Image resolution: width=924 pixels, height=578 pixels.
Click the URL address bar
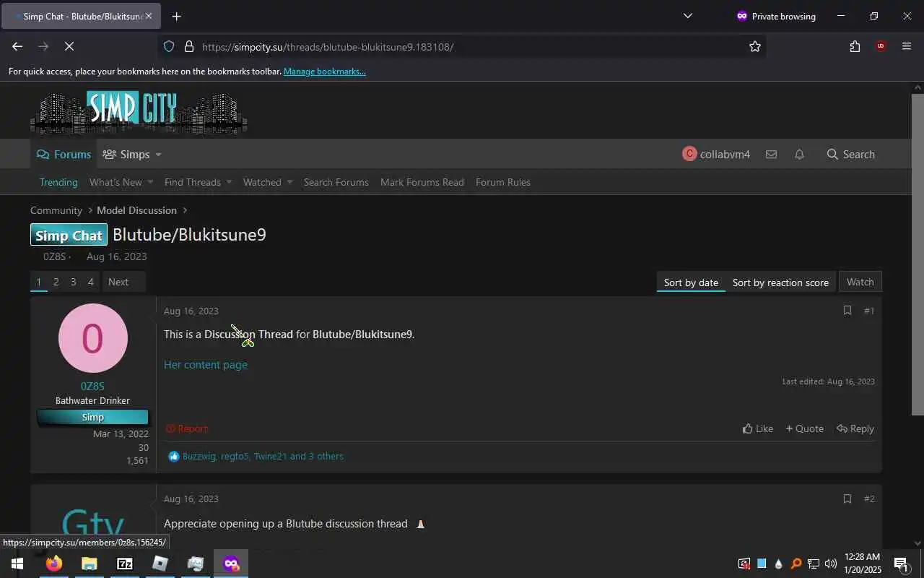point(462,46)
